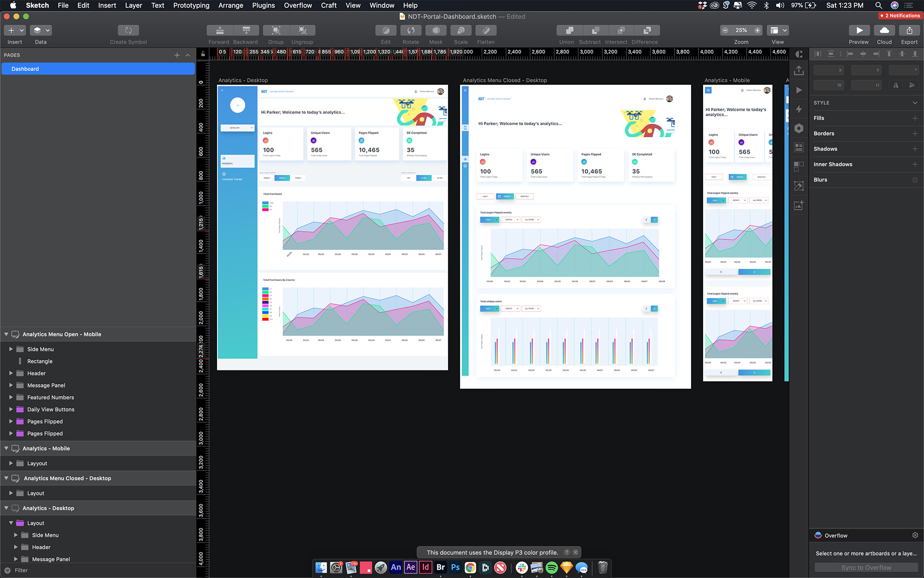Click the Craft logo icon in the plugin strip

pyautogui.click(x=799, y=54)
